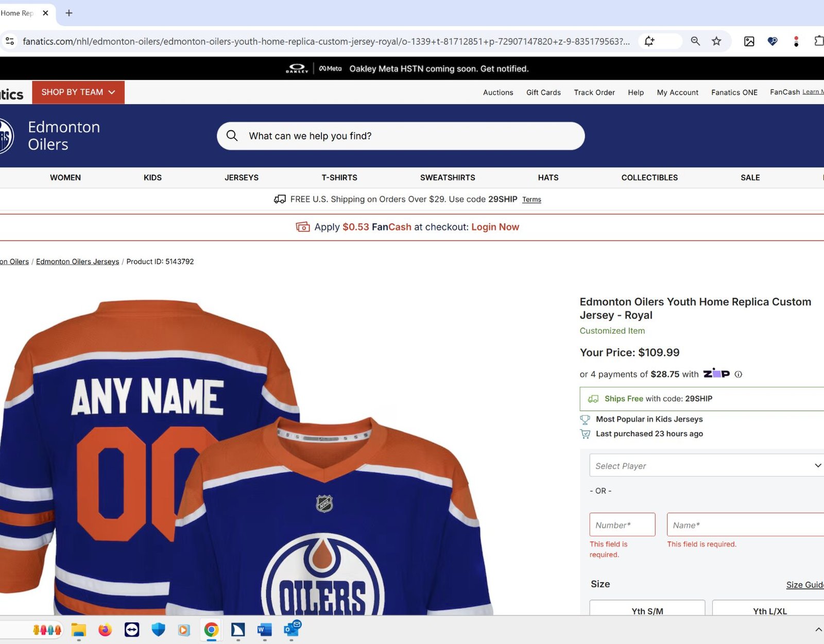Click the notification bell icon in address bar
This screenshot has width=824, height=644.
point(649,41)
